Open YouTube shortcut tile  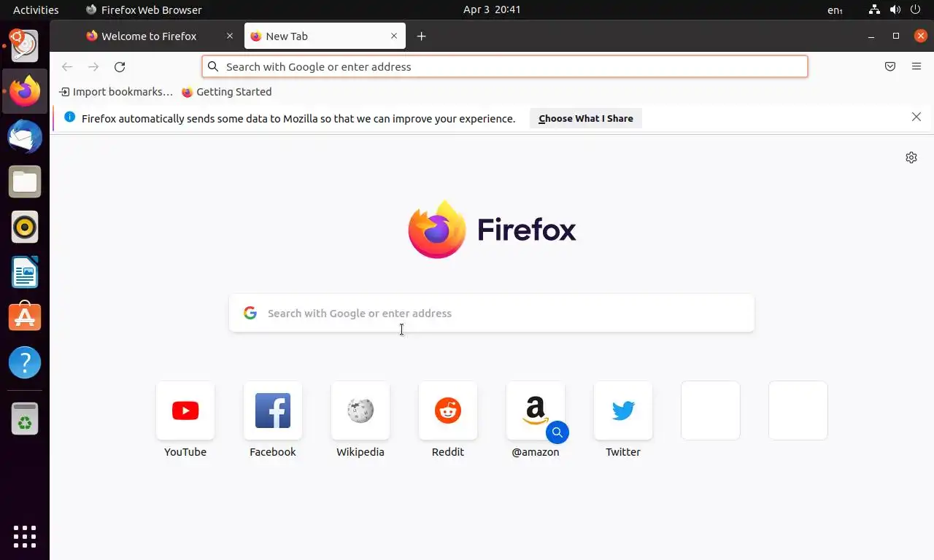[185, 411]
